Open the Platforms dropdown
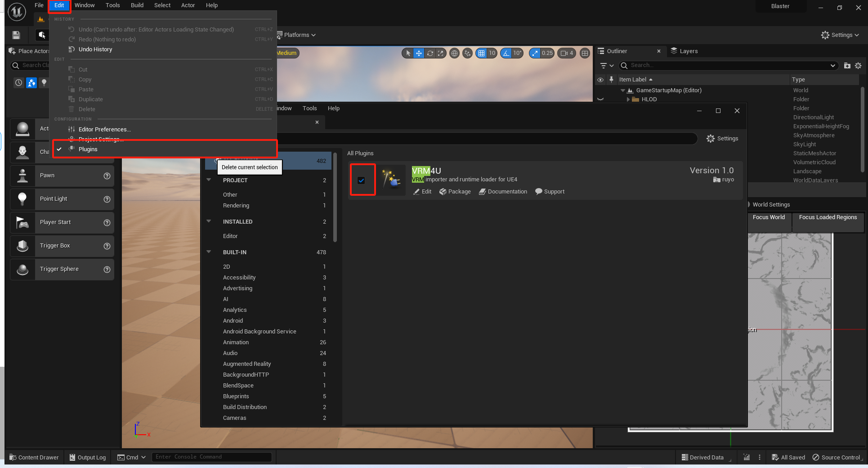The width and height of the screenshot is (868, 468). [297, 35]
